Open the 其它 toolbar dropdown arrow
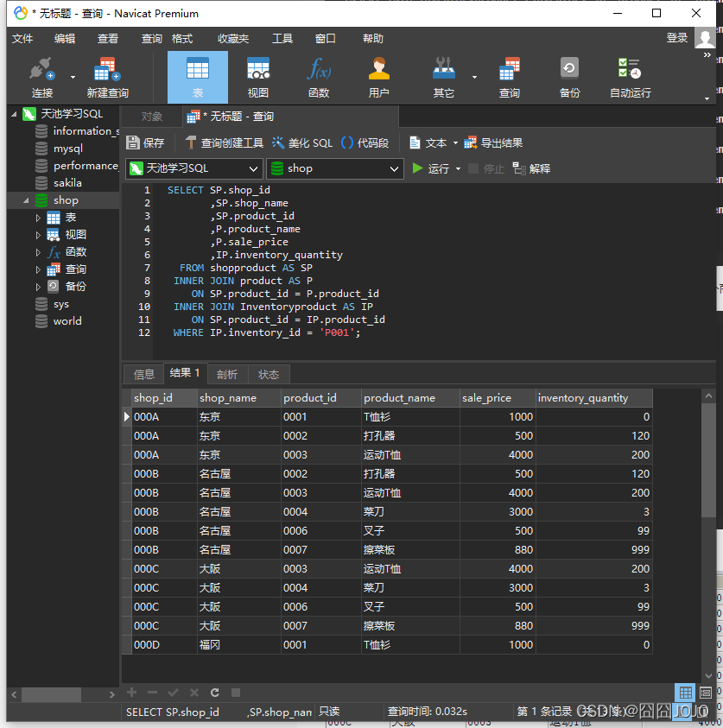This screenshot has height=728, width=723. pos(474,77)
